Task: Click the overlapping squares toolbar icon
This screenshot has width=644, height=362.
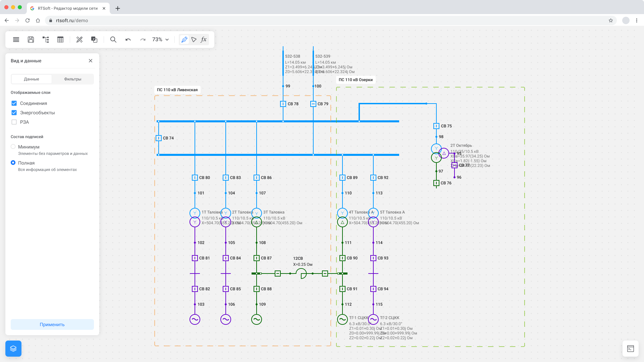Action: coord(94,40)
